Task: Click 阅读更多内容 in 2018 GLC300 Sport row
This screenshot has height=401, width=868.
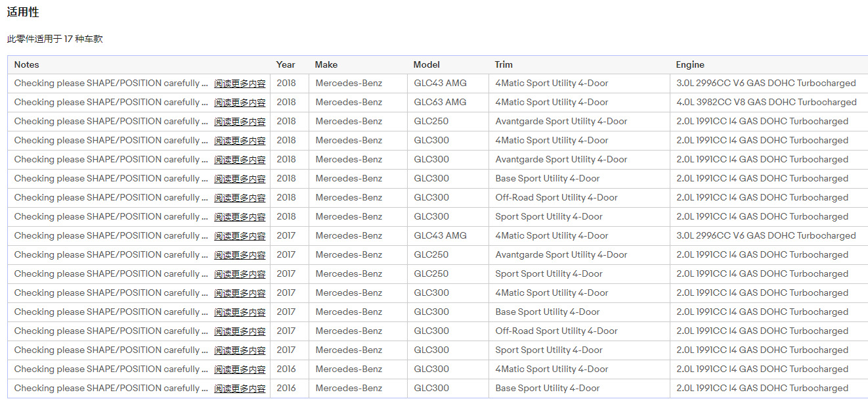Action: [240, 217]
